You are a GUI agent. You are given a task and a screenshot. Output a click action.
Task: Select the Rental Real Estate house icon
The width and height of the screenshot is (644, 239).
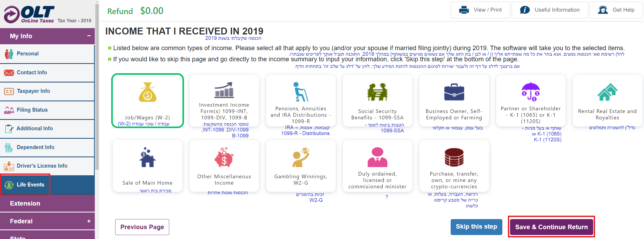coord(607,92)
